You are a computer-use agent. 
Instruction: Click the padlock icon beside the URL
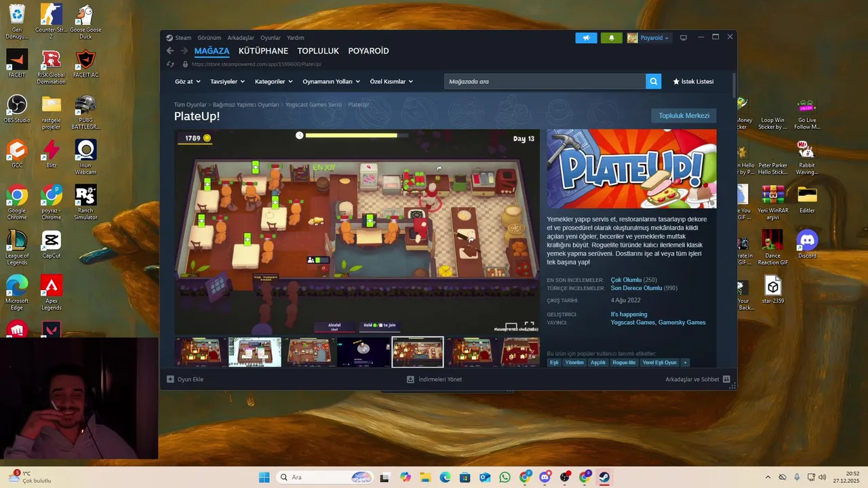(x=185, y=64)
